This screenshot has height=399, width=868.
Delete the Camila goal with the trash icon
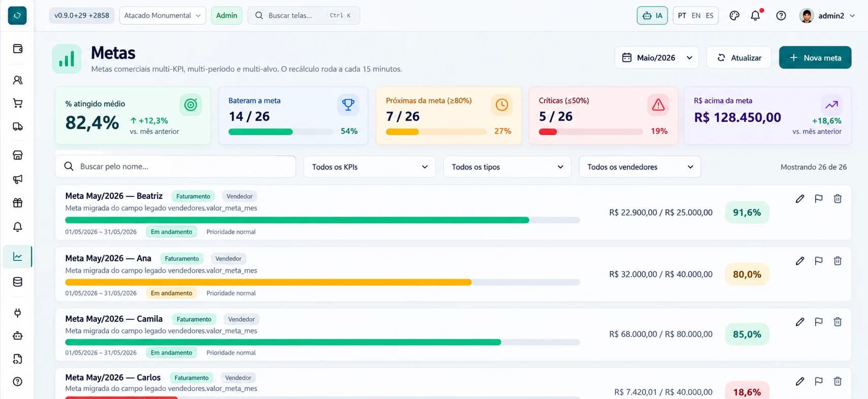click(838, 322)
